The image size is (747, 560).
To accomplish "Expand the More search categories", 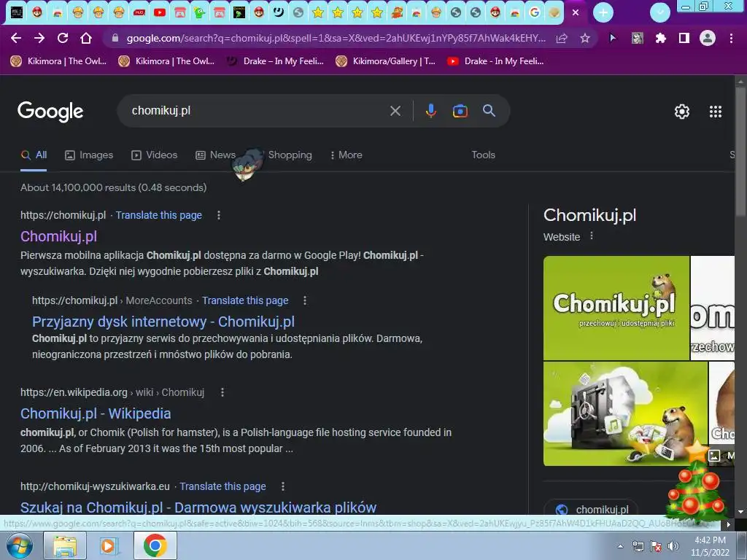I will [346, 155].
